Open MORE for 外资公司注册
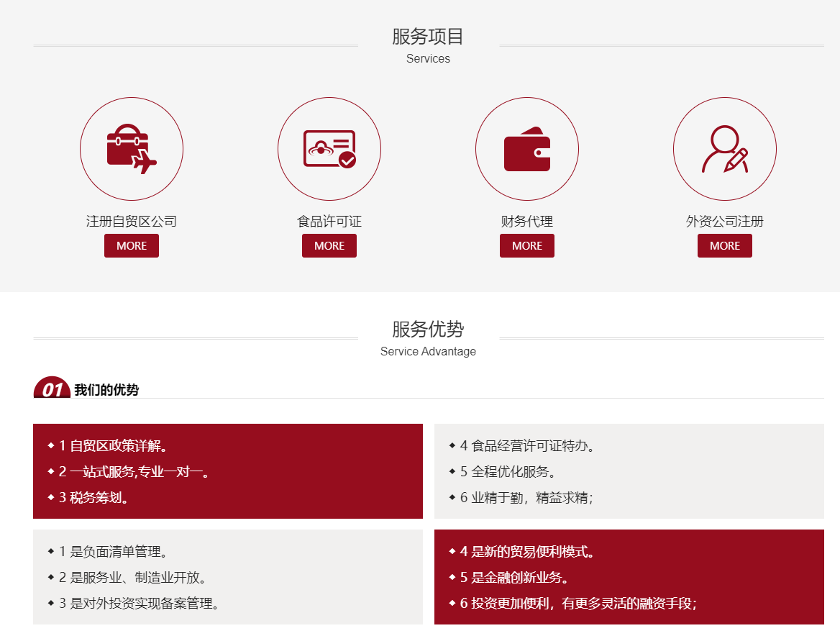 [725, 245]
